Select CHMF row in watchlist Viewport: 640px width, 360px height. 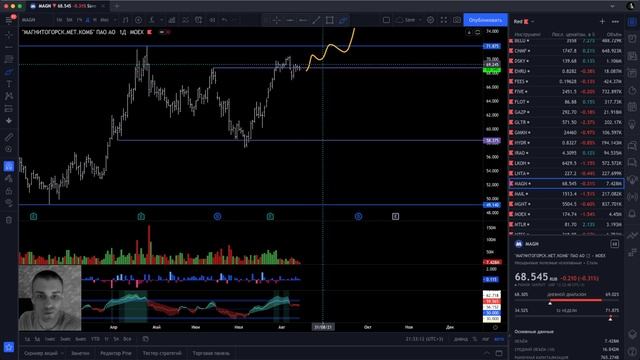coord(566,51)
